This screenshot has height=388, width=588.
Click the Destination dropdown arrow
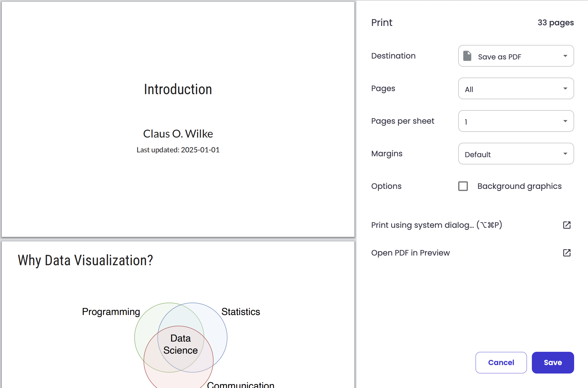pos(565,56)
